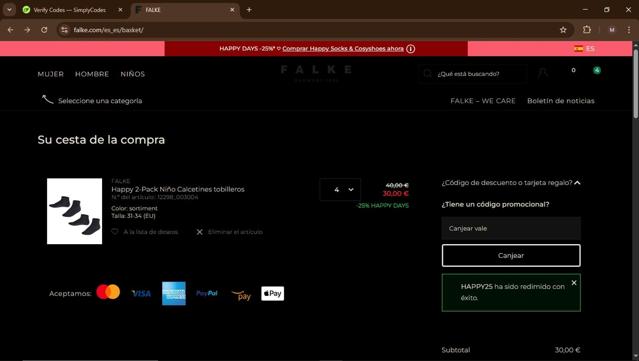Add item to wishlist via heart icon
Viewport: 639px width, 361px height.
click(115, 231)
